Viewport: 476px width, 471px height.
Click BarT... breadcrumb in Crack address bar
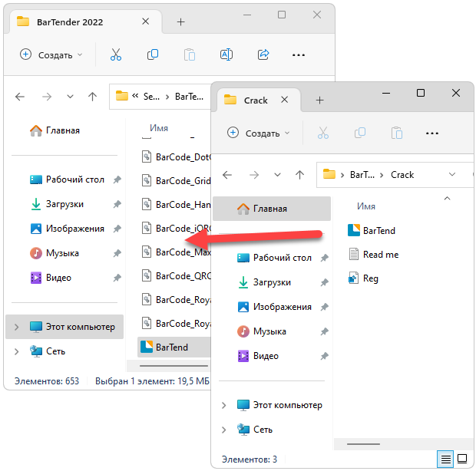(x=362, y=175)
